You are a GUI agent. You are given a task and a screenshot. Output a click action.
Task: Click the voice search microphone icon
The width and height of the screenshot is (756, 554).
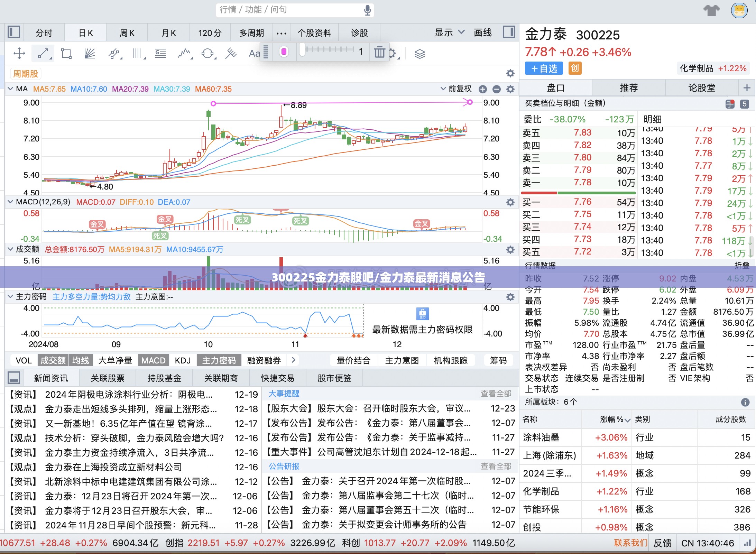pos(368,10)
